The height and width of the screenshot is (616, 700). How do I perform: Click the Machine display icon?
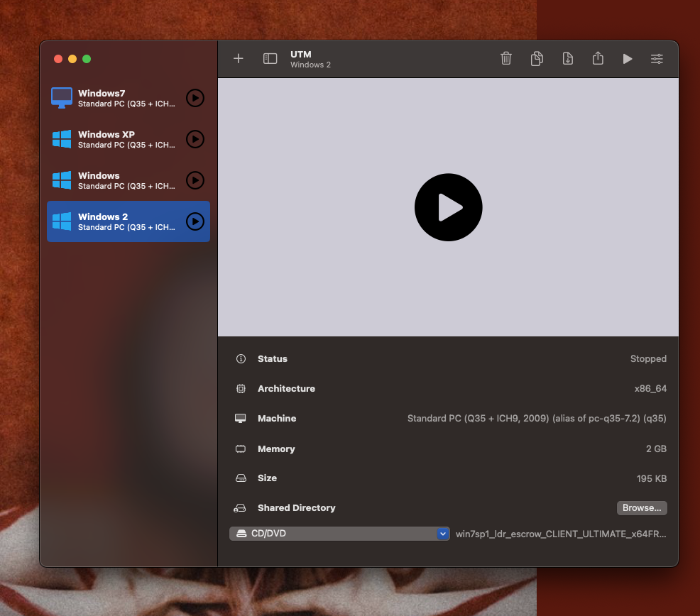pyautogui.click(x=241, y=419)
